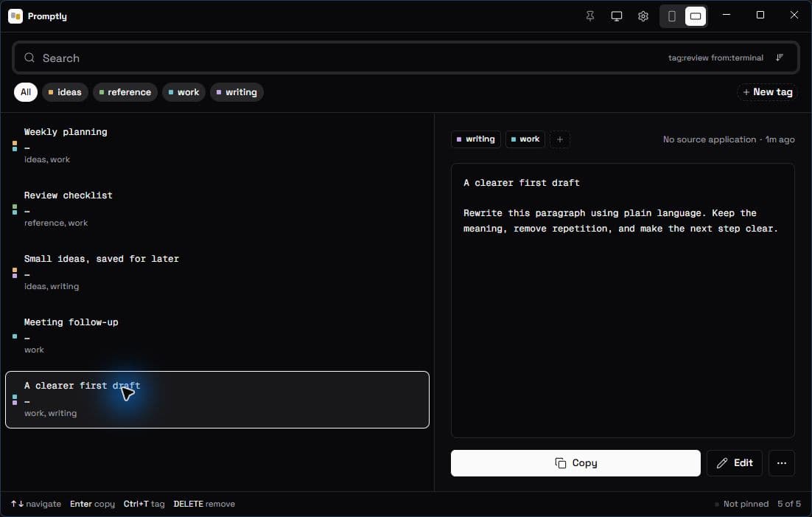Click the writing tag in detail panel
Screen dimensions: 812x517
point(475,139)
